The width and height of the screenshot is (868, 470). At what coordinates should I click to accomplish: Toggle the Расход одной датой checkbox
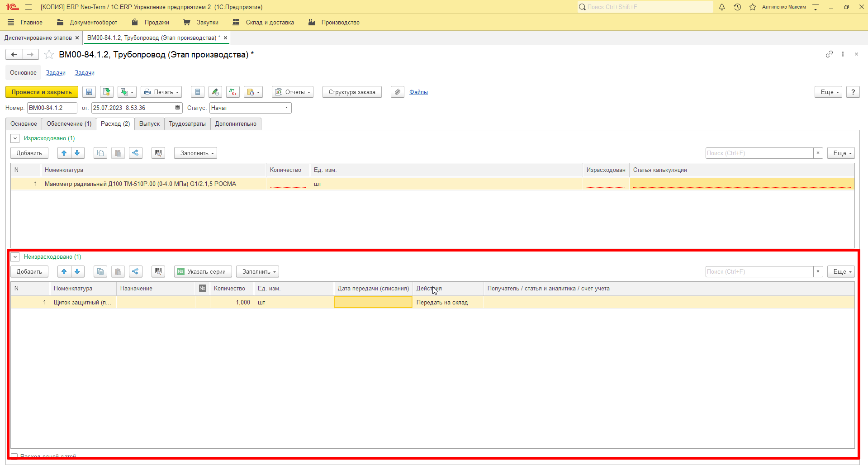coord(14,456)
